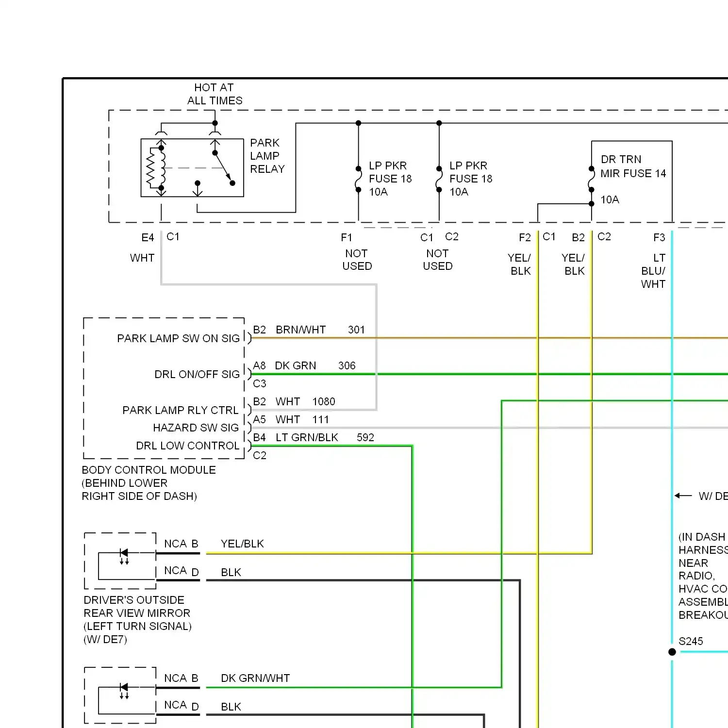The width and height of the screenshot is (728, 728).
Task: Click the DR TRN MIR FUSE 14 label
Action: (633, 166)
